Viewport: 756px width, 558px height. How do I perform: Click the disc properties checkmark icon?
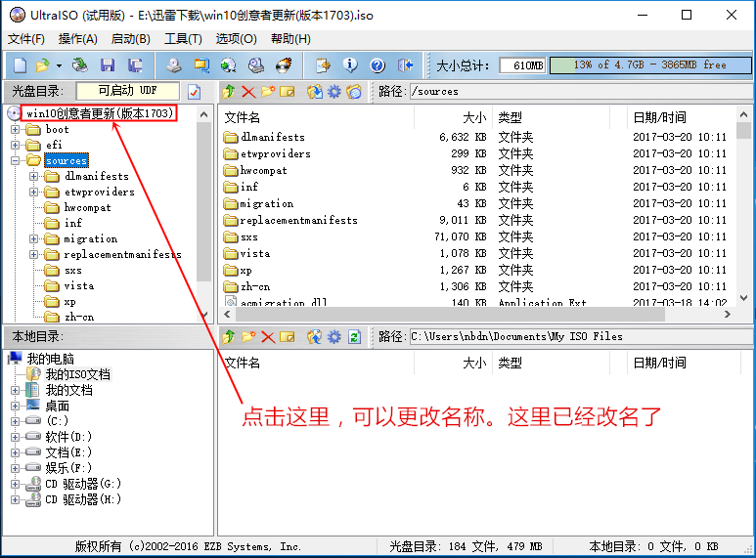point(195,92)
